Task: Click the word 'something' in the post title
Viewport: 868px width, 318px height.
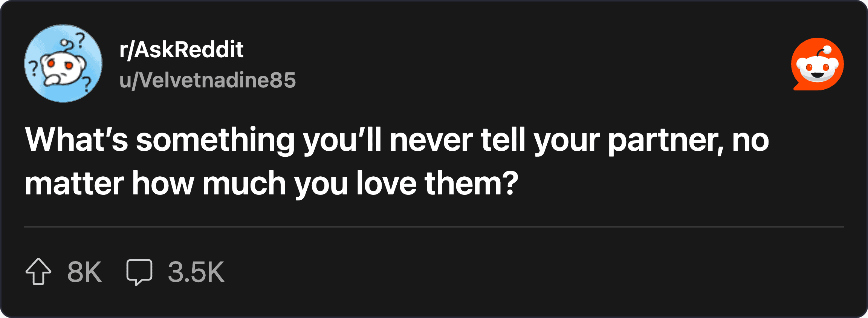Action: pos(215,140)
